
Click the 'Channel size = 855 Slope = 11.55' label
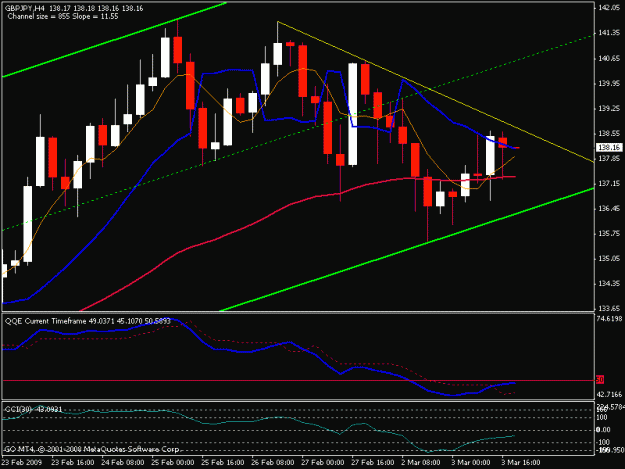(x=63, y=16)
